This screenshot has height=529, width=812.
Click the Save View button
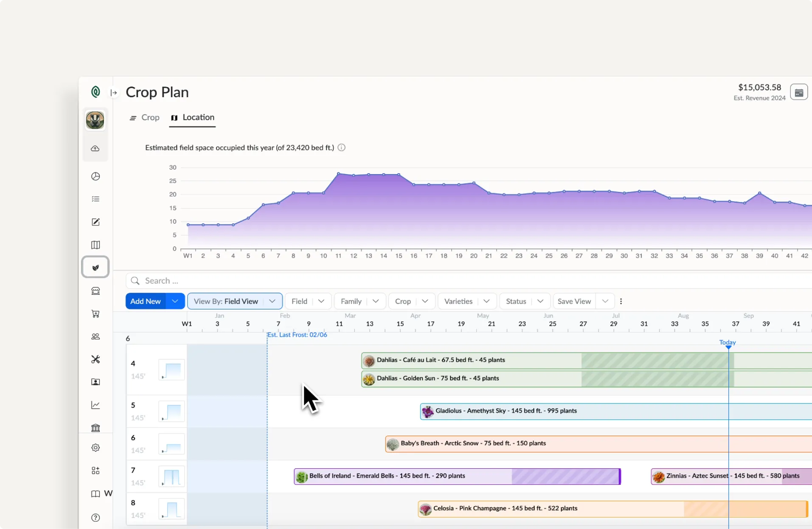click(574, 301)
